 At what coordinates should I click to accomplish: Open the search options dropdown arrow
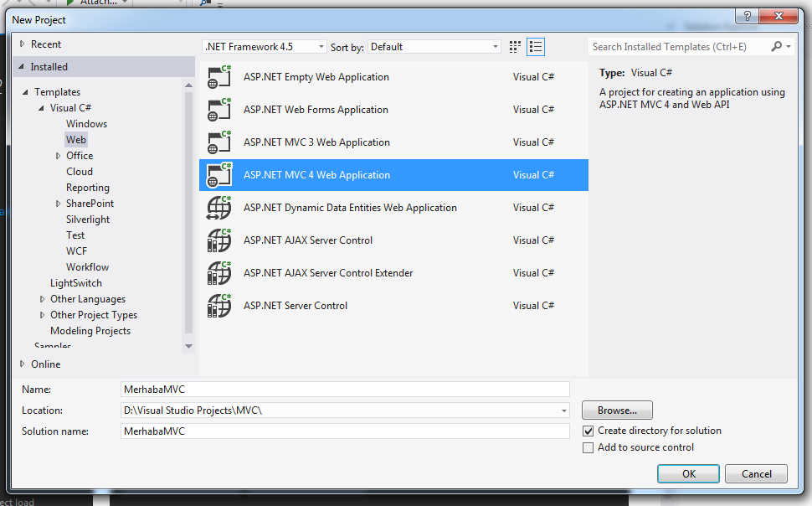click(x=789, y=47)
